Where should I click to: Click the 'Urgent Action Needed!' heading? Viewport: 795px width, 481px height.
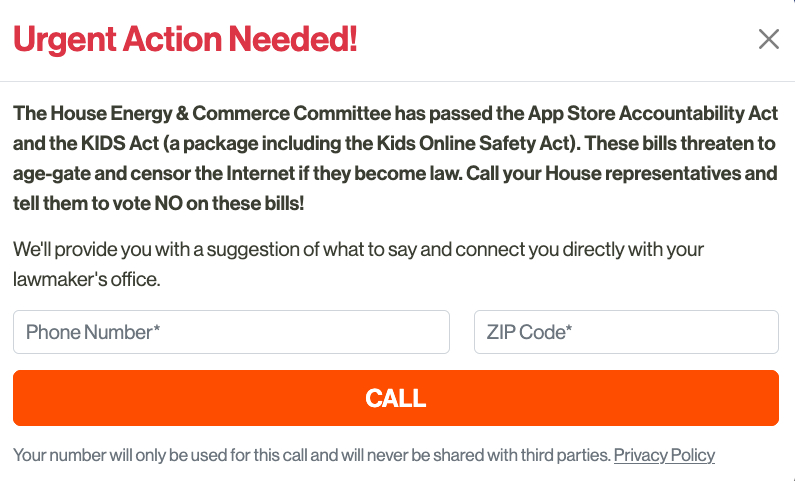coord(185,40)
